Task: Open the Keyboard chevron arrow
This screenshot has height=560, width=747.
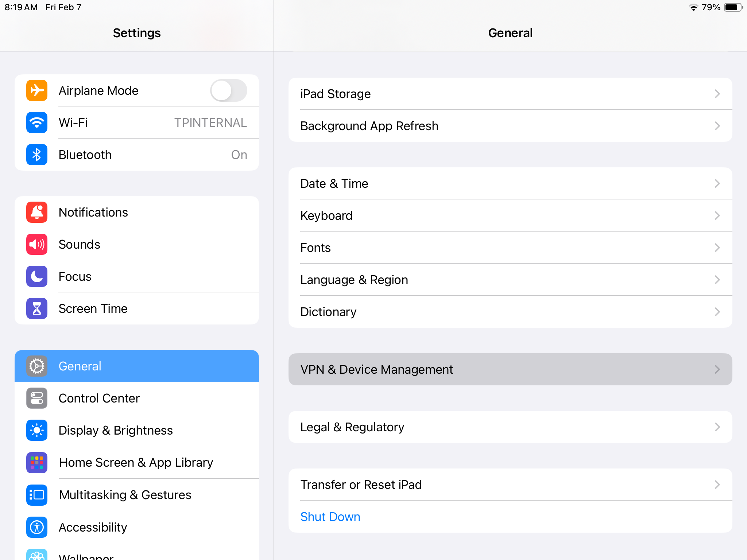Action: [x=717, y=215]
